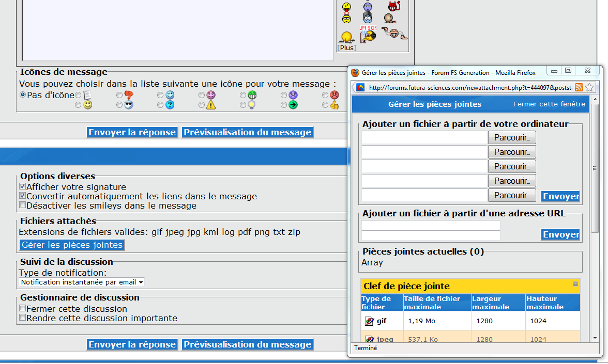Click the first file path input field
The height and width of the screenshot is (364, 608).
(424, 137)
